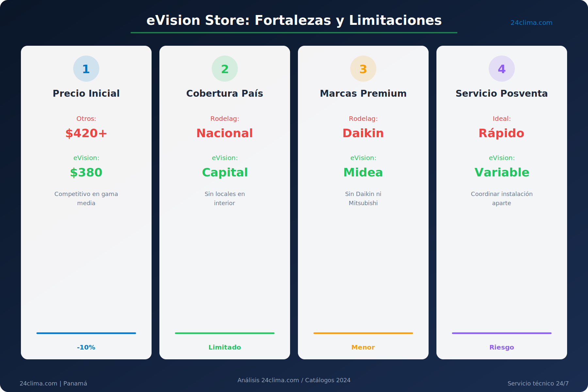Click the blue progress bar above -10%
The width and height of the screenshot is (588, 392).
tap(86, 333)
